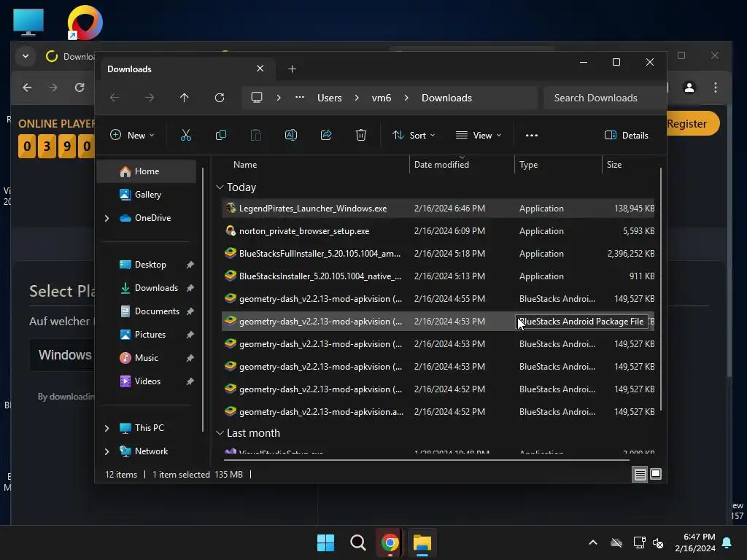747x560 pixels.
Task: Select Home in navigation pane
Action: 146,171
